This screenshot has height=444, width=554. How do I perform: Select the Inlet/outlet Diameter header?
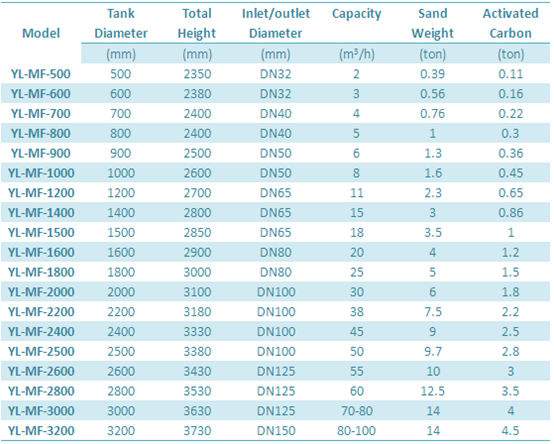click(x=276, y=23)
